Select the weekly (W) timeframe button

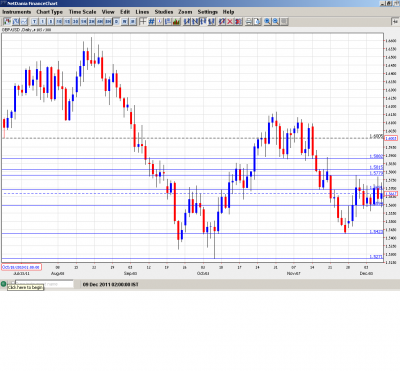[124, 22]
